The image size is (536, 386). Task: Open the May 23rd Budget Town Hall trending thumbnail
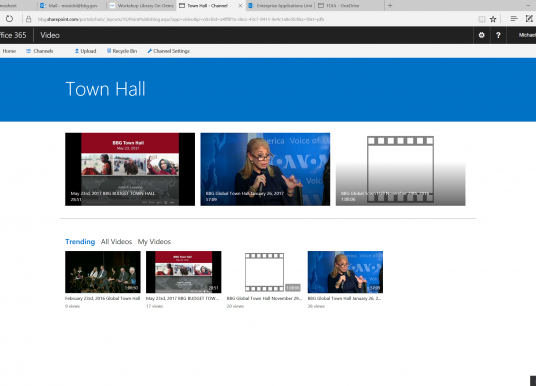coord(184,272)
